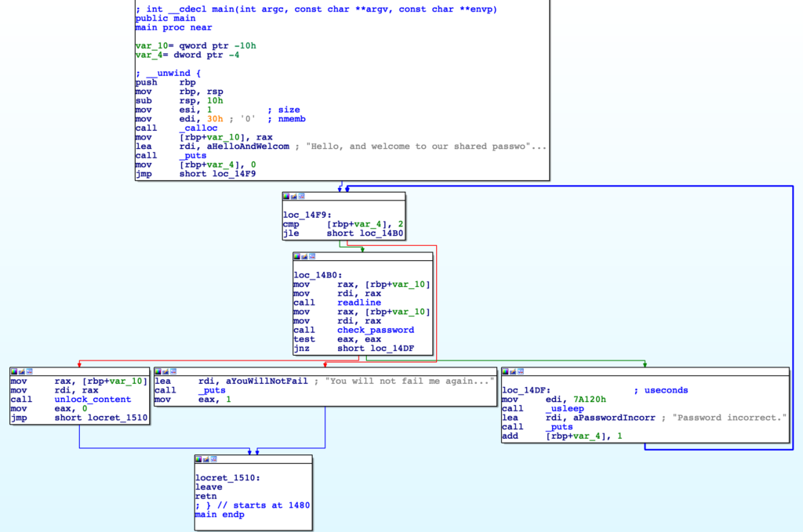Select the pencil icon on loc_14B0 block

pyautogui.click(x=305, y=256)
